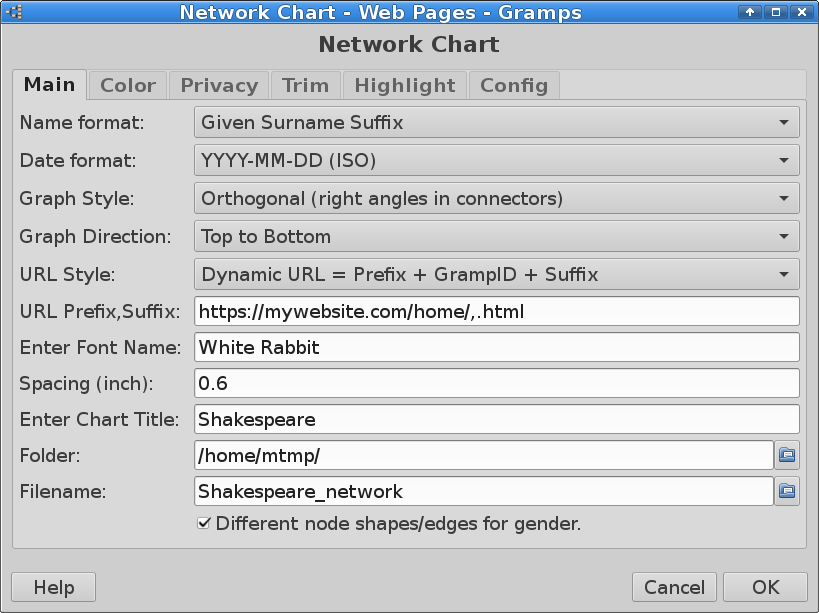Click the Help button
819x613 pixels.
[x=53, y=587]
